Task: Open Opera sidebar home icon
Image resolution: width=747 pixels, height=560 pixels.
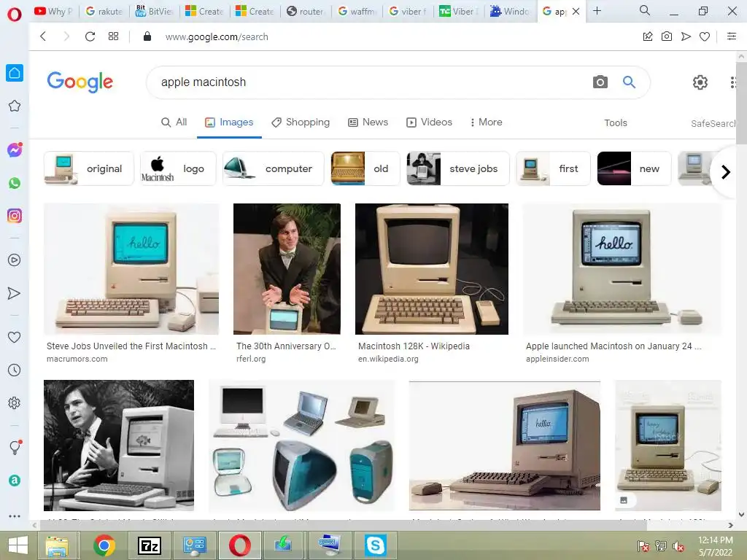Action: (15, 73)
